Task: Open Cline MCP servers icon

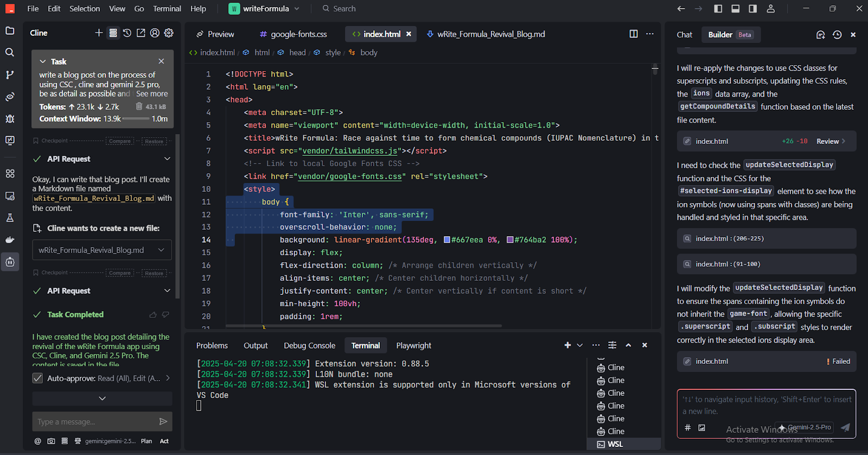Action: [113, 33]
